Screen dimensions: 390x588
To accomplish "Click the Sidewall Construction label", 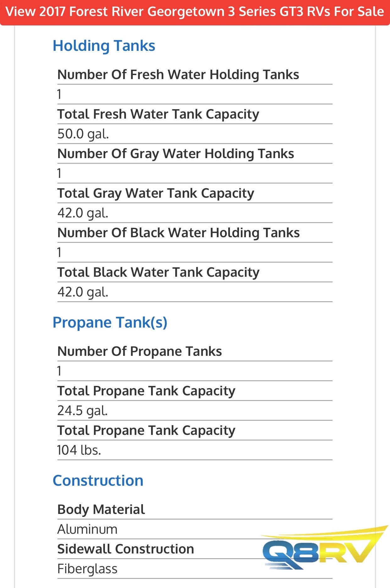I will 126,549.
